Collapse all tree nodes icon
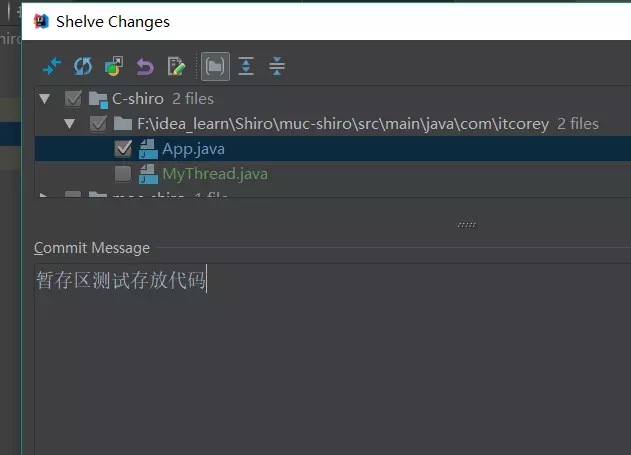 point(277,66)
